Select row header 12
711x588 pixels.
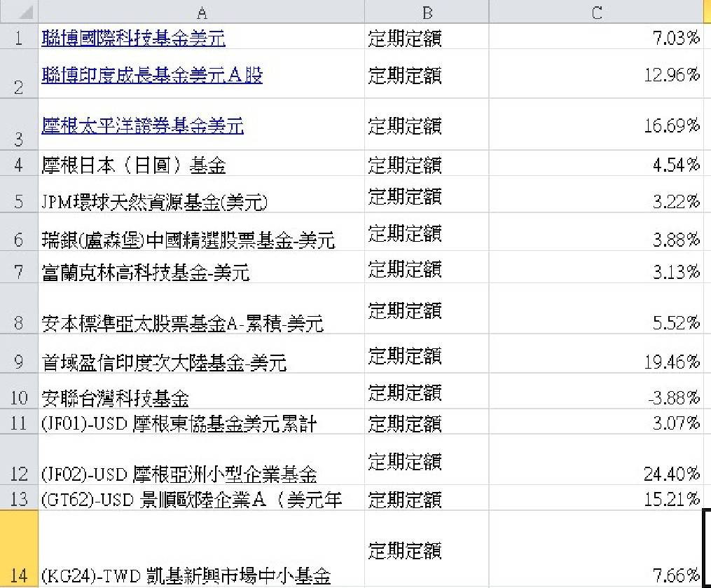click(19, 460)
